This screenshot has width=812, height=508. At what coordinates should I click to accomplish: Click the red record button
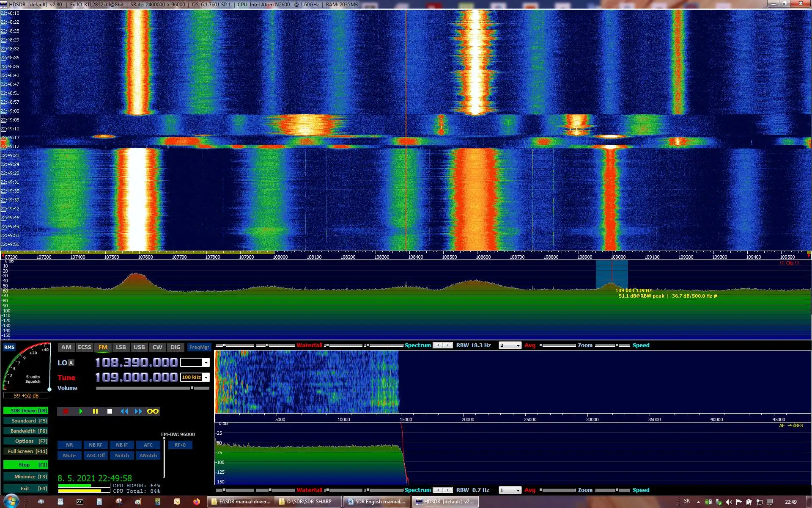tap(66, 411)
